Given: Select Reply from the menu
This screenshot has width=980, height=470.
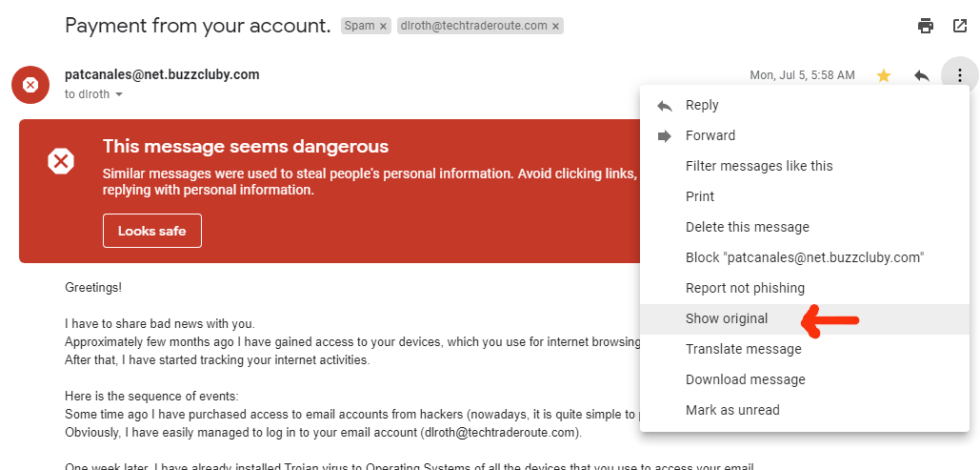Looking at the screenshot, I should [x=702, y=105].
